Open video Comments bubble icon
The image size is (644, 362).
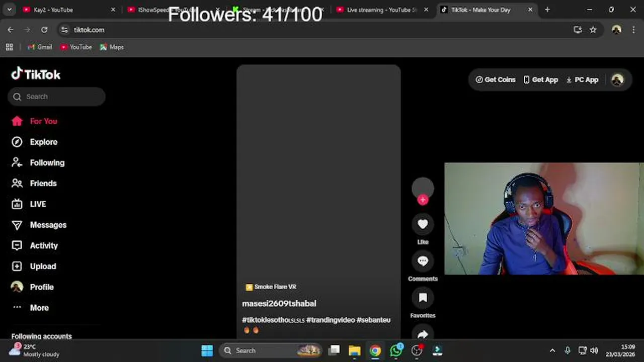[x=423, y=261]
